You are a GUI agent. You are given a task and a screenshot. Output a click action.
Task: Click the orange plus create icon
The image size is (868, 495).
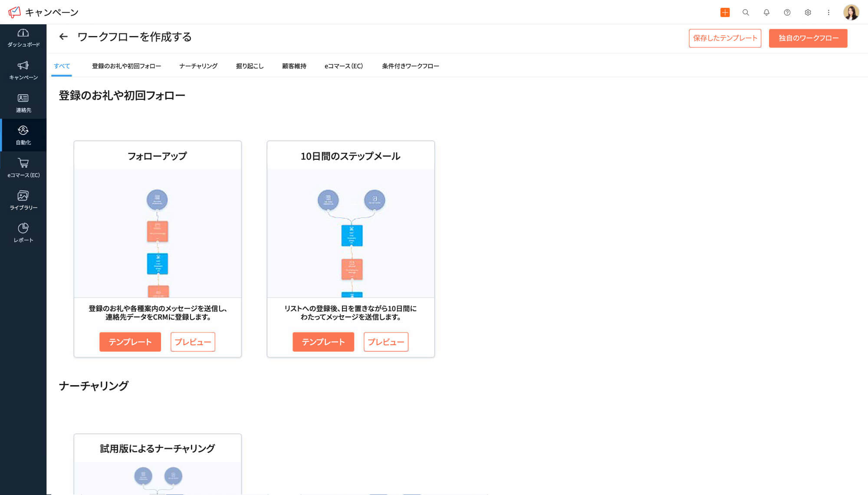click(x=725, y=12)
